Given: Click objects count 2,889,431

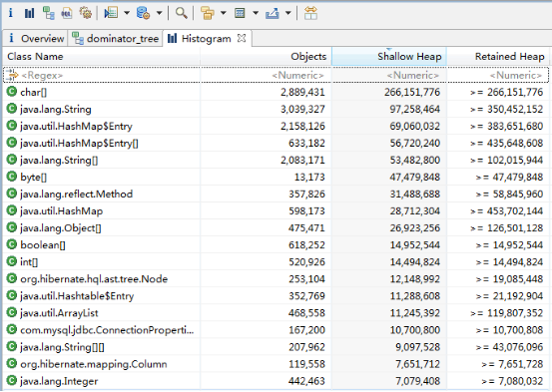Looking at the screenshot, I should coord(302,92).
